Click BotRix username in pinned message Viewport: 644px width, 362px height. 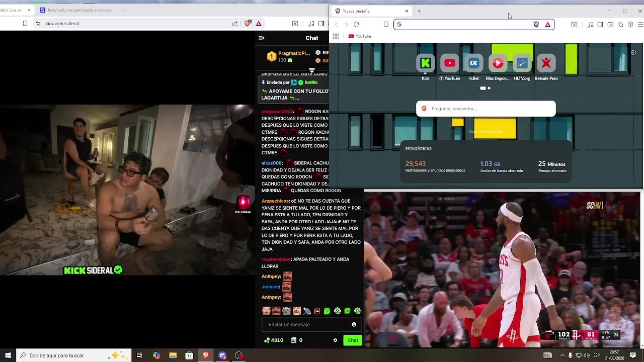click(311, 82)
